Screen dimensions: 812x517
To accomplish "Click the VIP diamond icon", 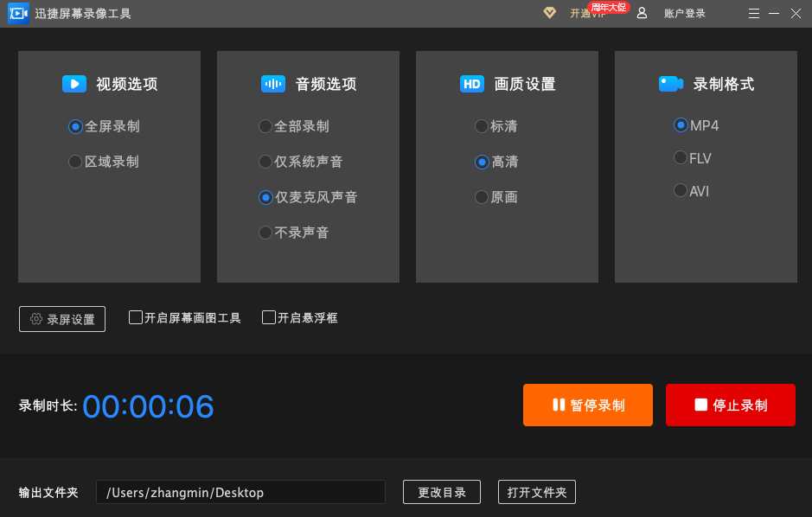I will 549,13.
